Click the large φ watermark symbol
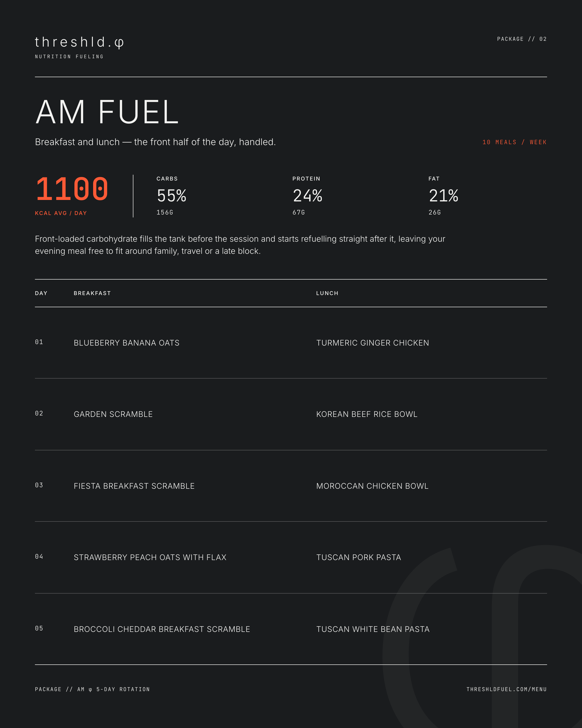Screen dimensions: 582x728 pyautogui.click(x=483, y=637)
